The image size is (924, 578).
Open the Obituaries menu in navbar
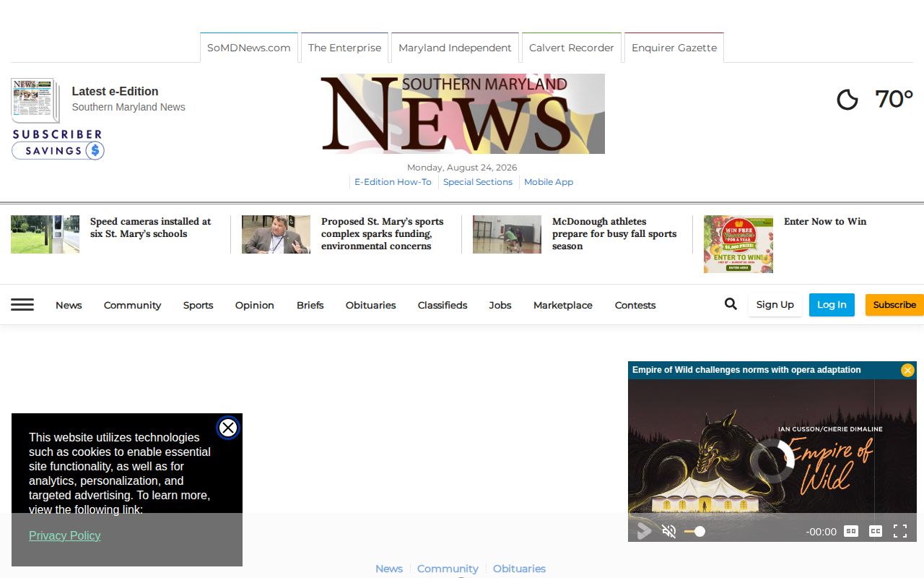point(370,305)
